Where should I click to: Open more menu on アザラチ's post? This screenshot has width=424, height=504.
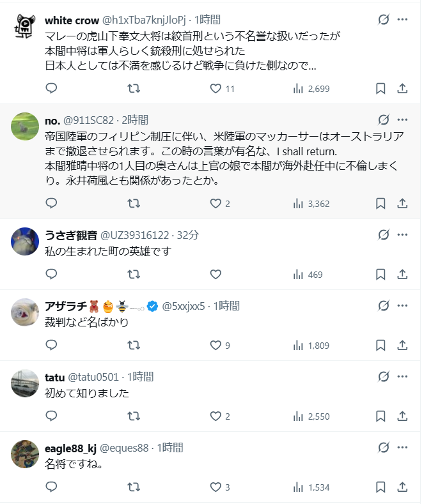pos(402,306)
